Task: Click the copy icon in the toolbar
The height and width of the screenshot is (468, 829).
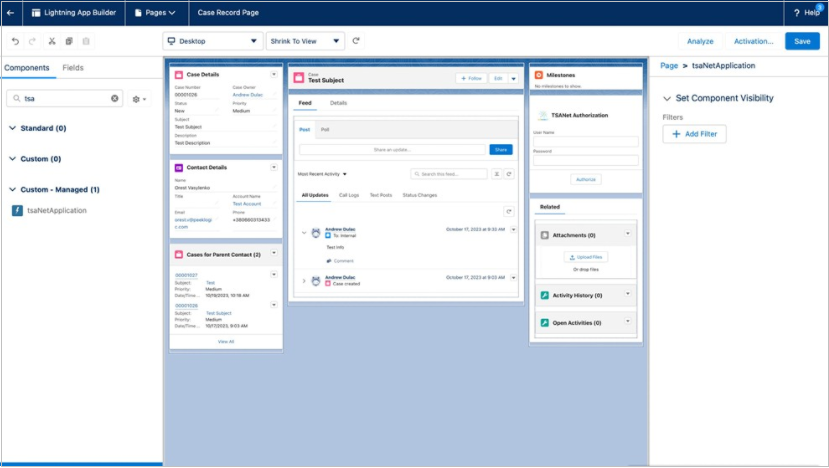Action: pyautogui.click(x=68, y=41)
